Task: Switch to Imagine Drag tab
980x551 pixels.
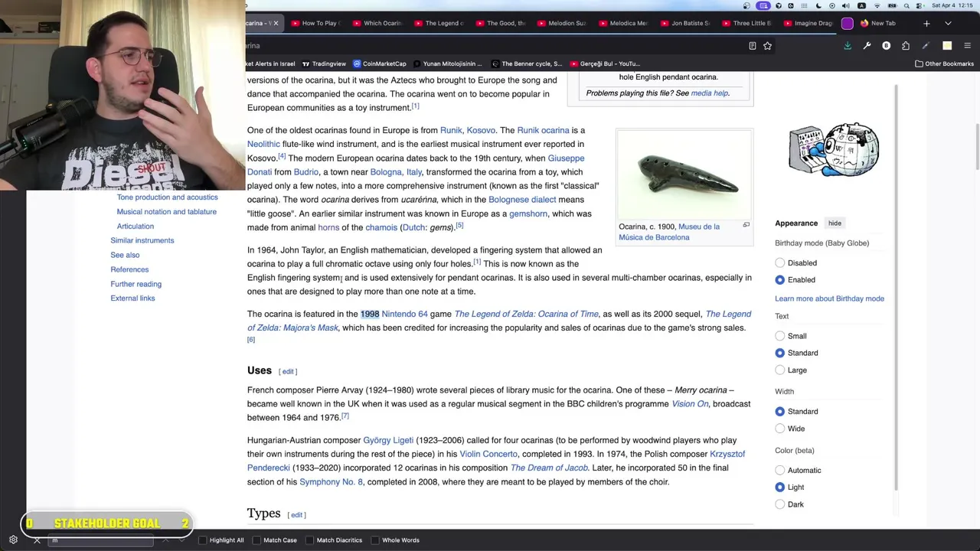Action: tap(809, 23)
